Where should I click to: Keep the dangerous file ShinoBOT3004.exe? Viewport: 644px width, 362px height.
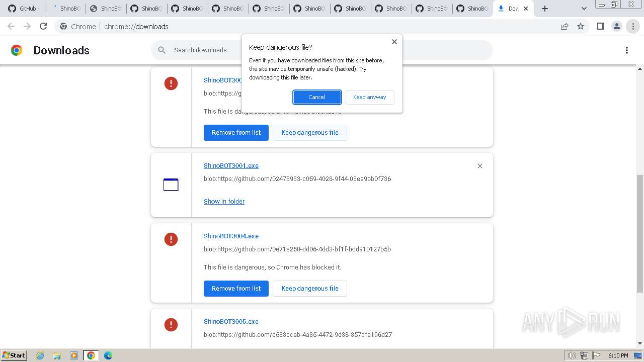310,289
